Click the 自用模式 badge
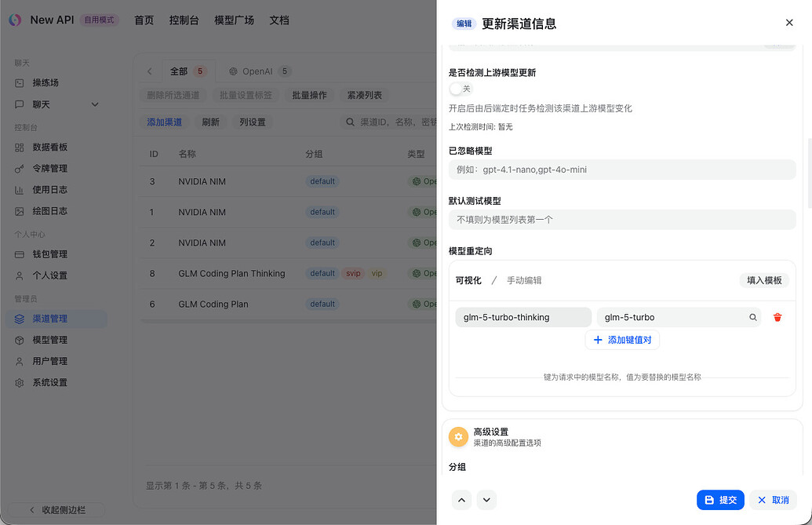812x525 pixels. click(99, 20)
